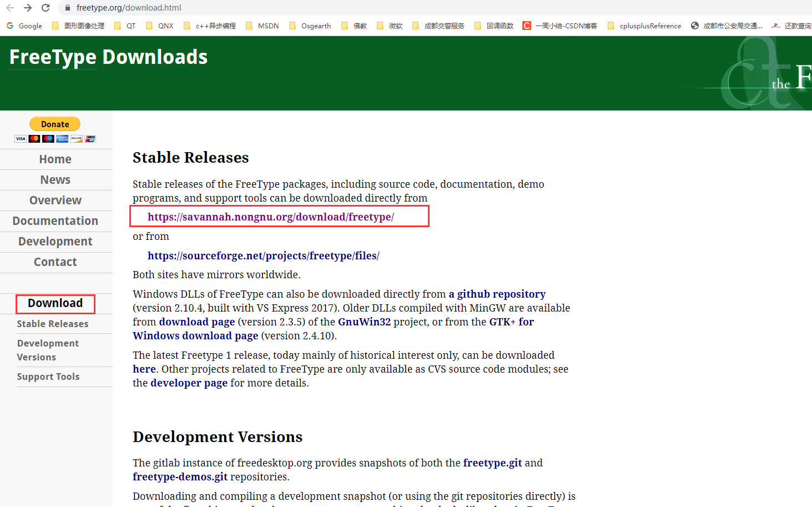
Task: Jump to Stable Releases sidebar sublink
Action: (53, 324)
